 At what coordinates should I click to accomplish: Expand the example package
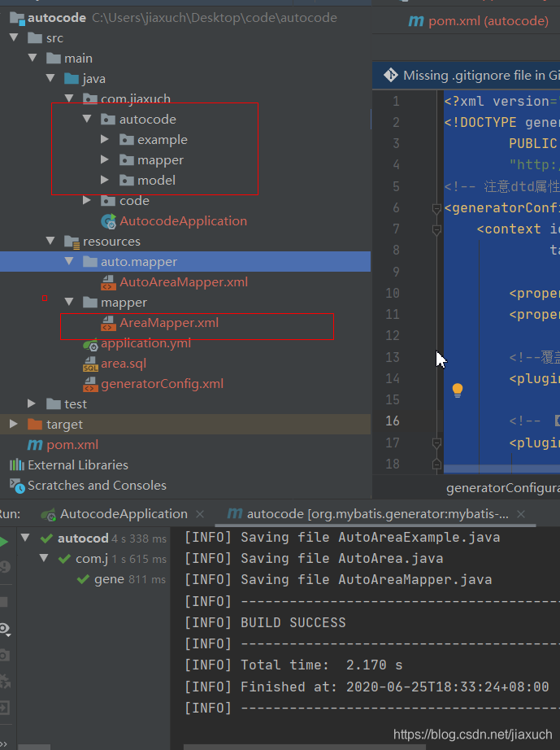[x=105, y=139]
